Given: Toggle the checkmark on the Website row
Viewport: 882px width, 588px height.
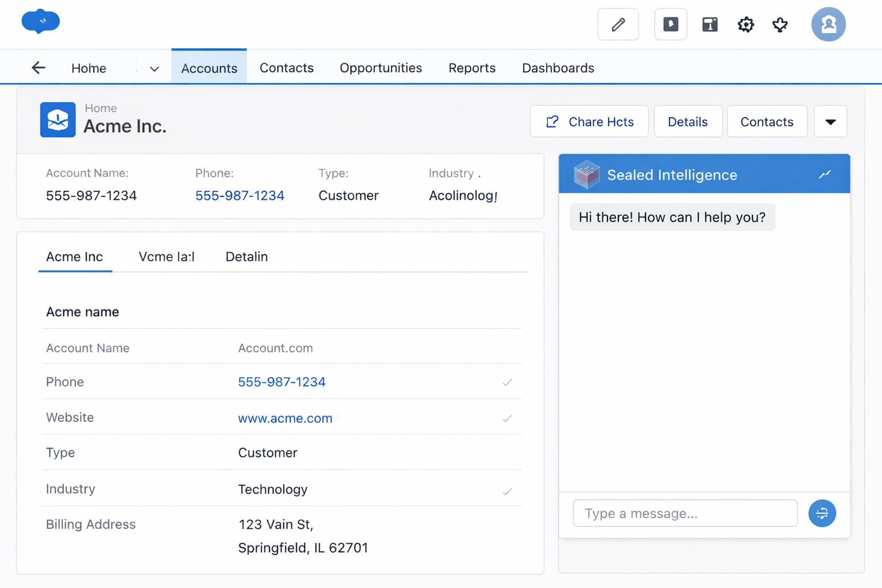Looking at the screenshot, I should click(507, 419).
